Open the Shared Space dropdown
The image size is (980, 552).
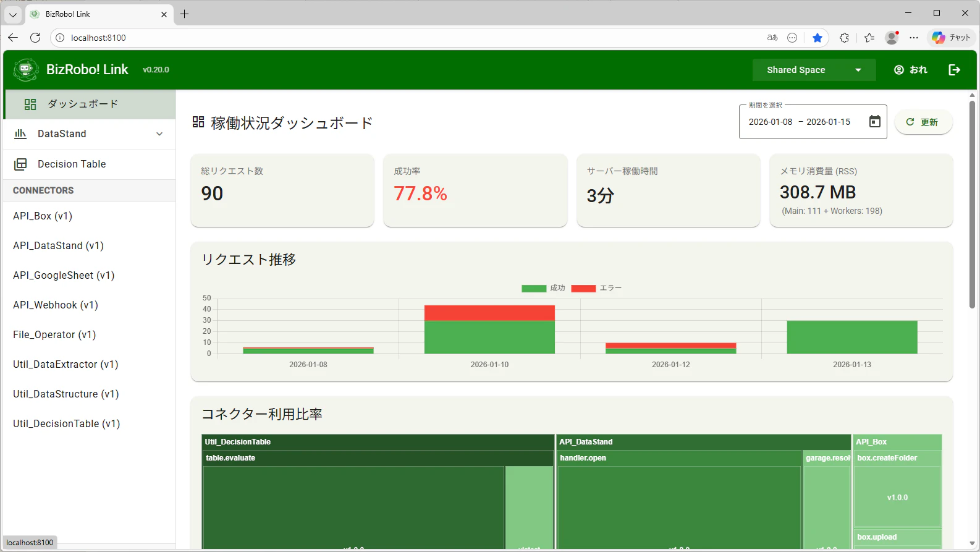[814, 70]
